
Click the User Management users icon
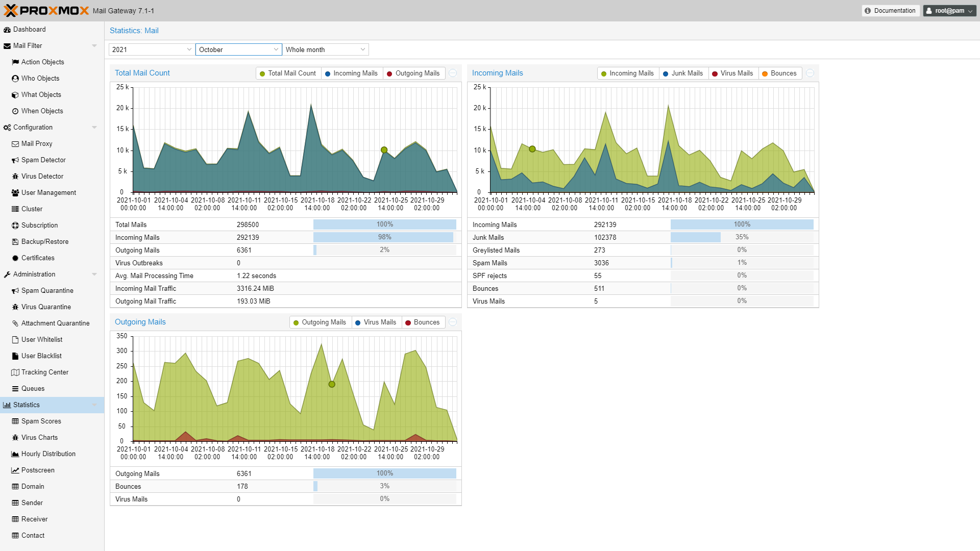[15, 193]
